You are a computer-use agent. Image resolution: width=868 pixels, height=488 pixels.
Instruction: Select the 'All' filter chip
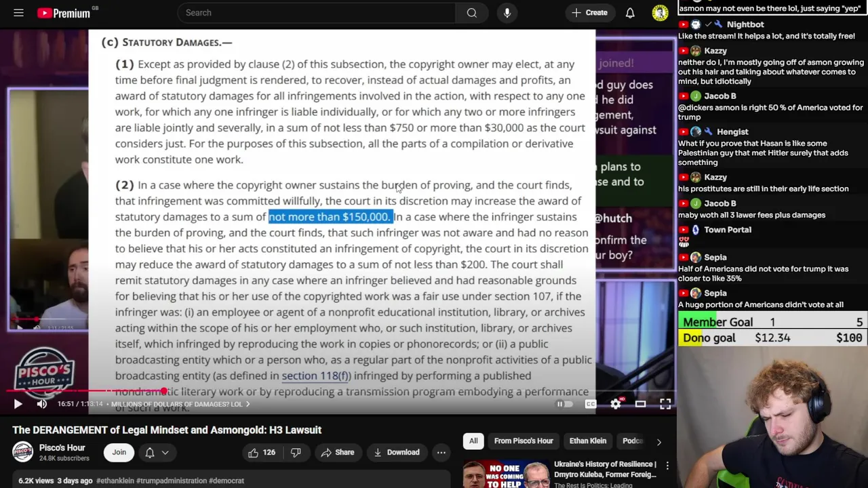473,441
